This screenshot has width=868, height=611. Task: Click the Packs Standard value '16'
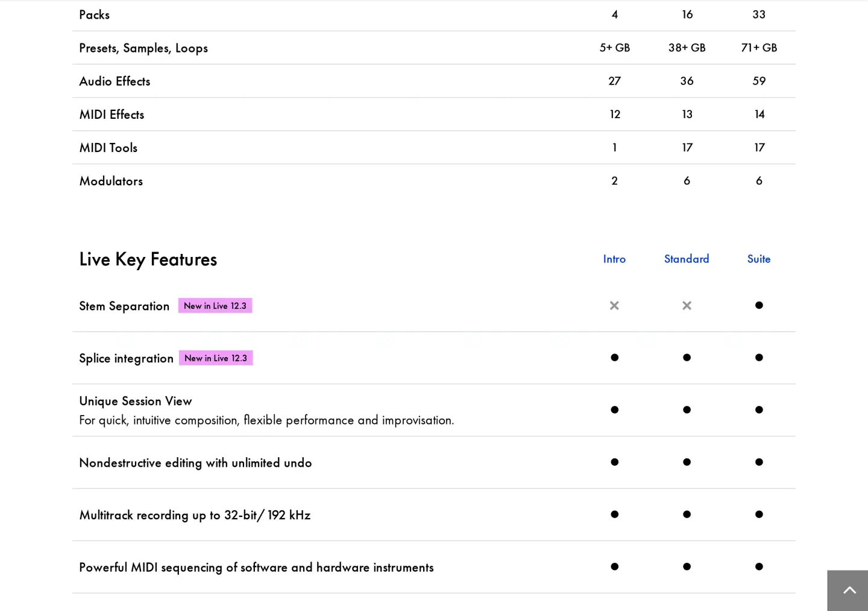click(x=687, y=14)
